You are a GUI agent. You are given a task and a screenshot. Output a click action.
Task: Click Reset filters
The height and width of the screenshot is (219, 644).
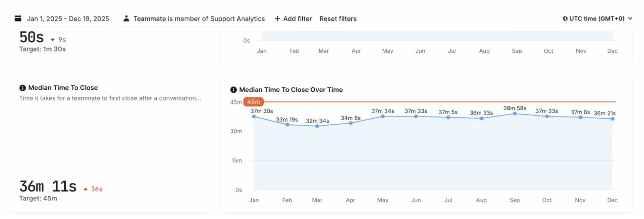click(x=338, y=18)
